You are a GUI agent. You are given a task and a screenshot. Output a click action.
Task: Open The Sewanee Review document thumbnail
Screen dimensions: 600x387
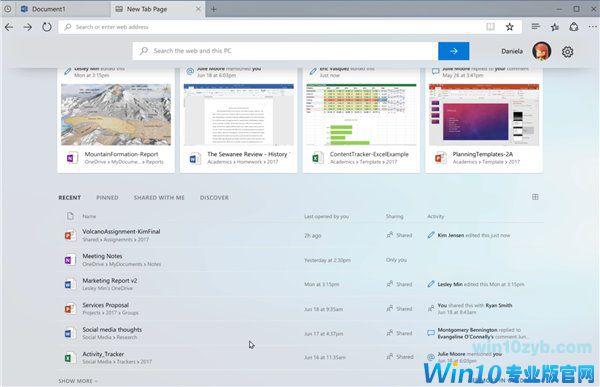(x=239, y=114)
